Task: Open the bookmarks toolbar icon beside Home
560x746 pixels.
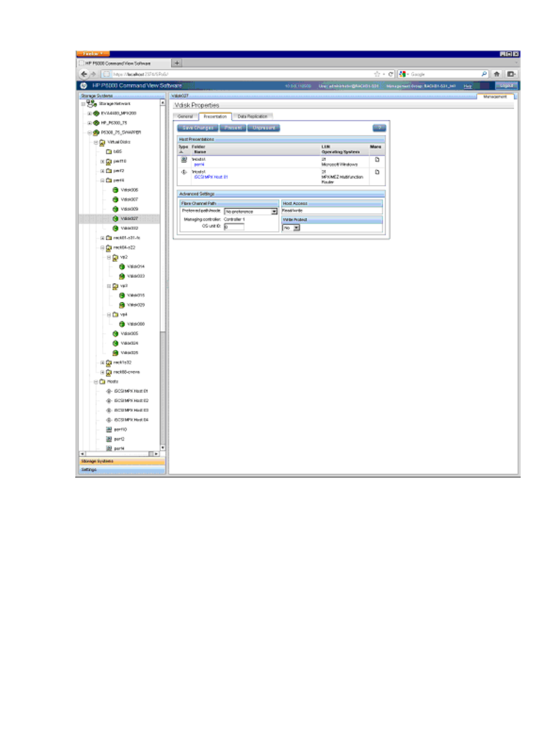Action: [x=511, y=74]
